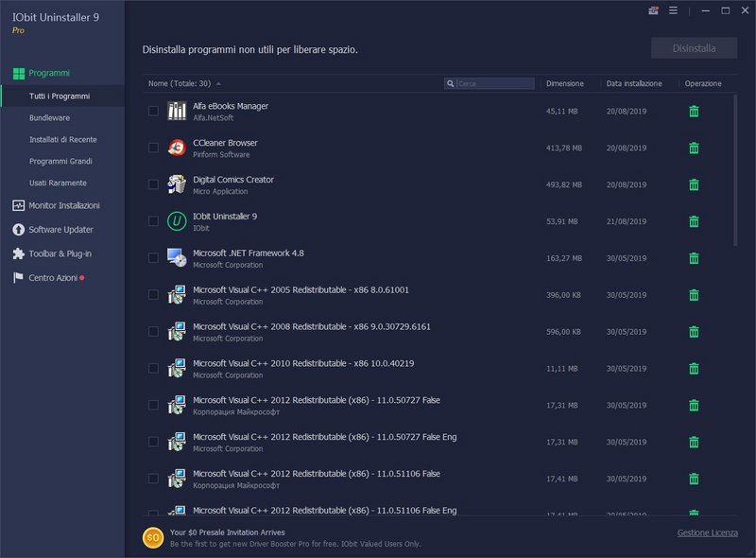Click Programmi label in sidebar

49,73
